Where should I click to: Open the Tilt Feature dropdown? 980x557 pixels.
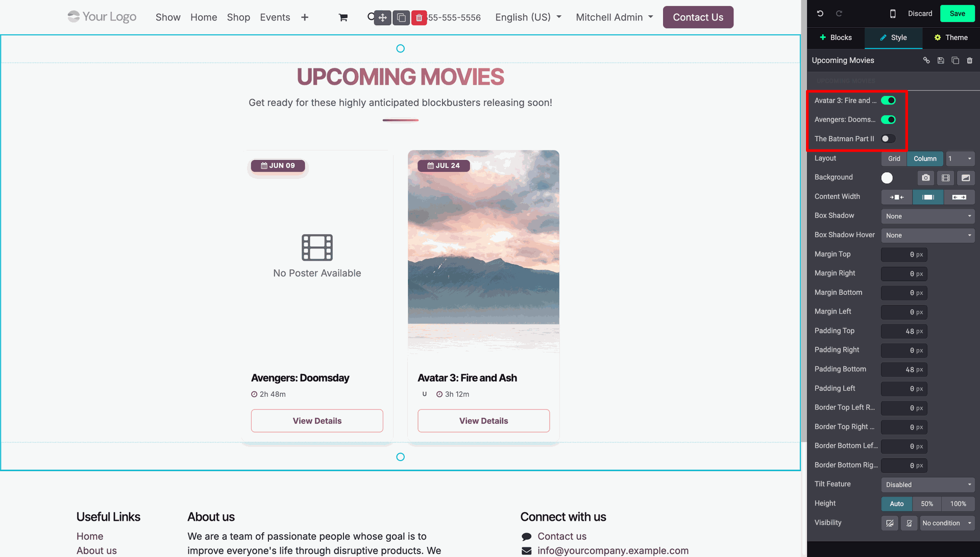tap(928, 485)
